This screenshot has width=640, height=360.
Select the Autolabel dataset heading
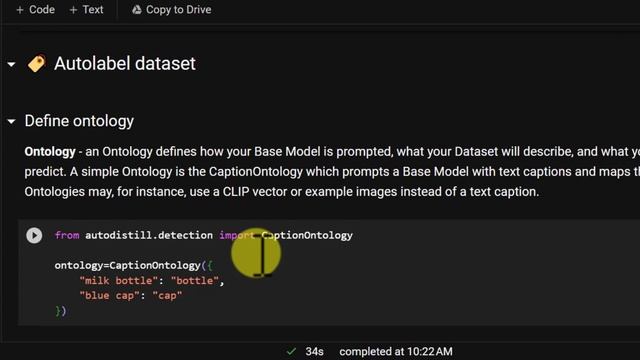tap(125, 64)
